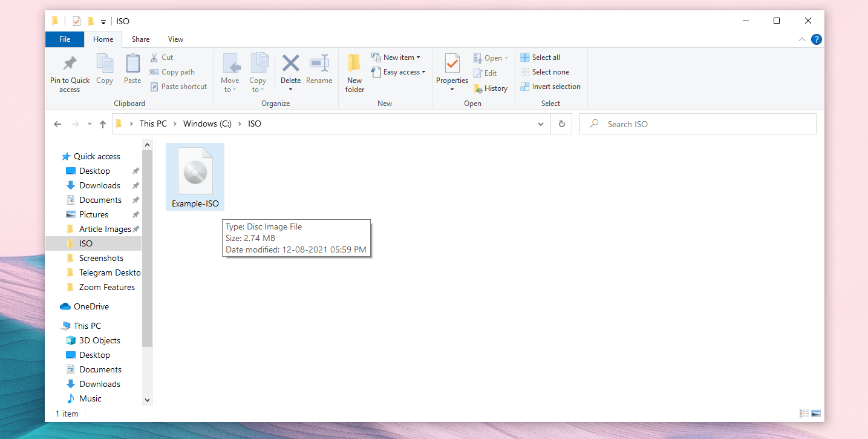This screenshot has width=868, height=439.
Task: Select the Example-ISO disc image file
Action: (x=195, y=177)
